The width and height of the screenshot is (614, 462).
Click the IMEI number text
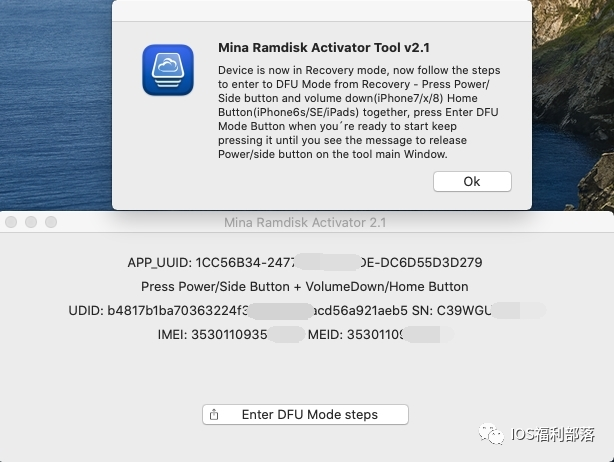tap(231, 335)
